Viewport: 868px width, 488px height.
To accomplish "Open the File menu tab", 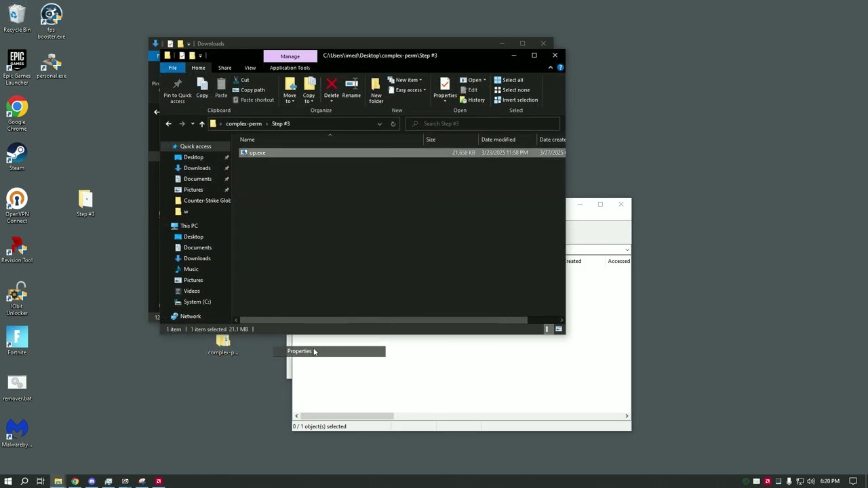I will [x=172, y=68].
